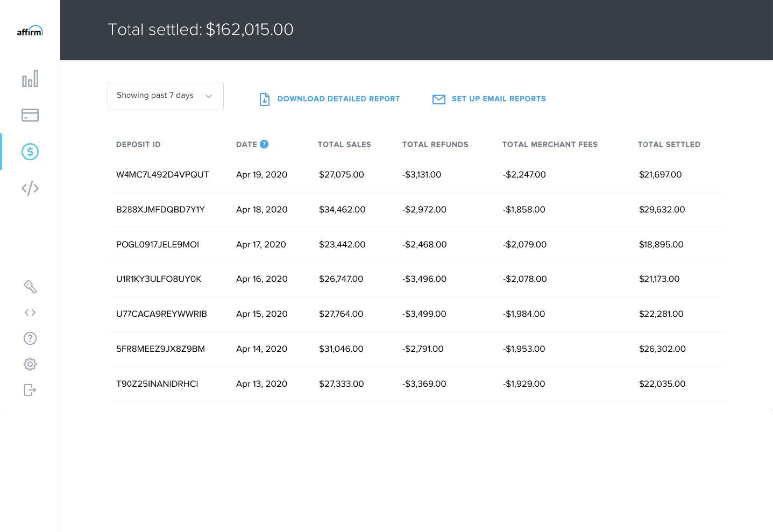Click the Total settled $162,015.00 heading
Image resolution: width=773 pixels, height=532 pixels.
[x=201, y=30]
